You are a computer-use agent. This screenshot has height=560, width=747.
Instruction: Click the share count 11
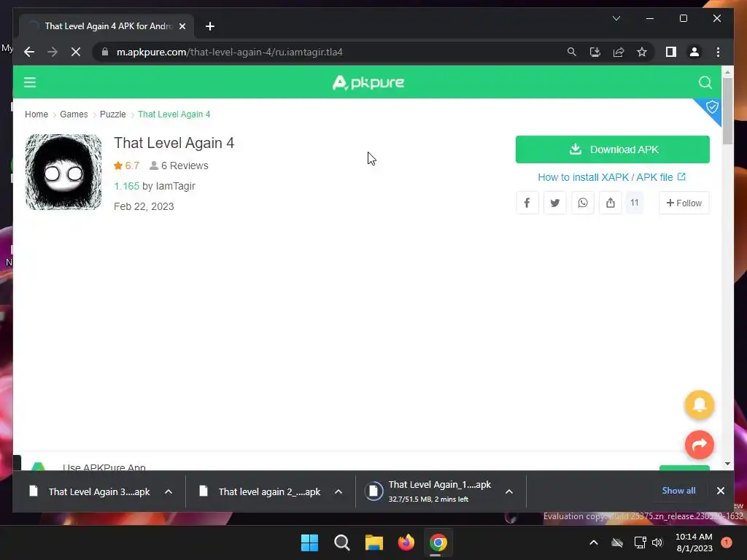[x=634, y=203]
